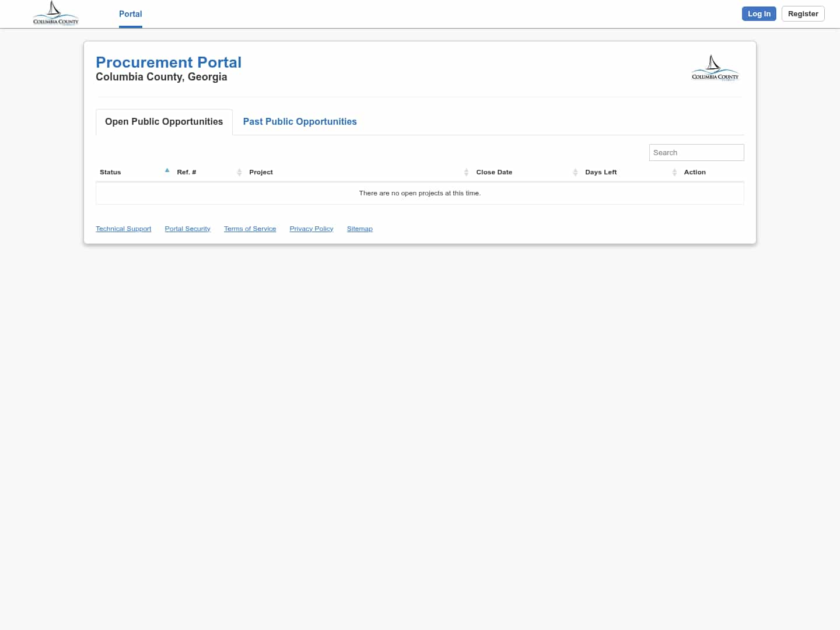Select the Open Public Opportunities tab
The image size is (840, 630).
163,121
